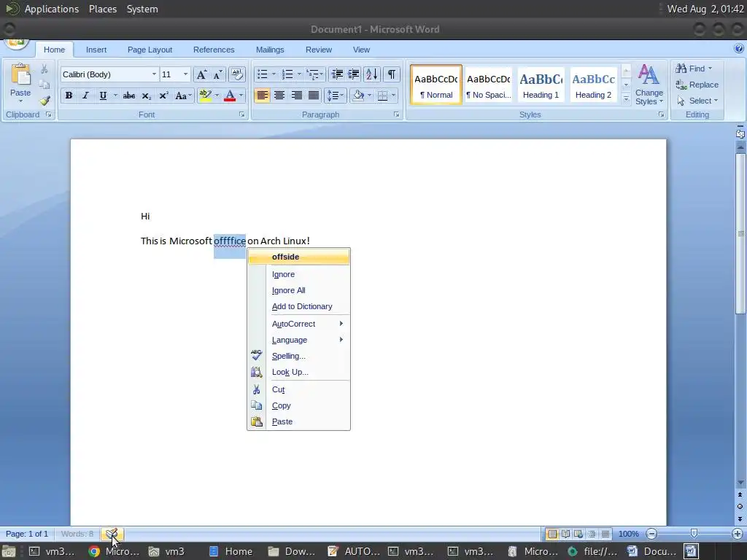
Task: Apply strikethrough with the abc icon
Action: [128, 96]
